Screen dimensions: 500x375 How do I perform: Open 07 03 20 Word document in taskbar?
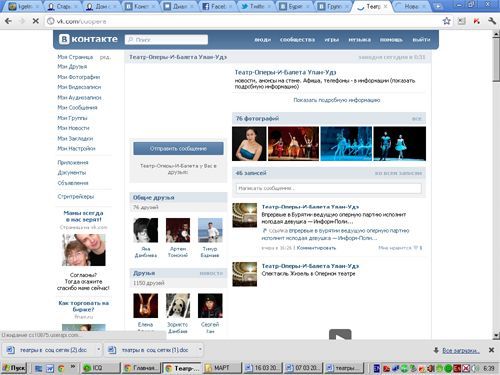pos(303,368)
